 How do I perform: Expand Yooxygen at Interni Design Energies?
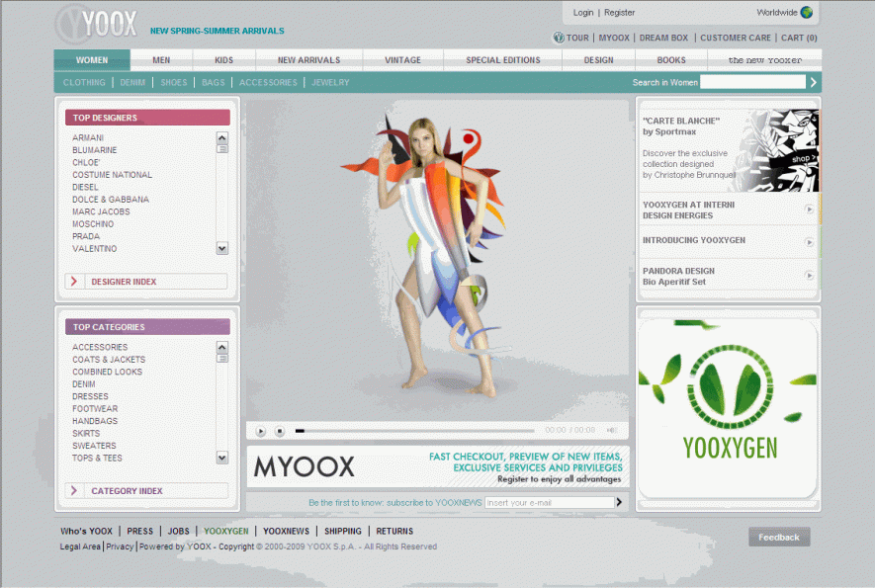tap(810, 210)
